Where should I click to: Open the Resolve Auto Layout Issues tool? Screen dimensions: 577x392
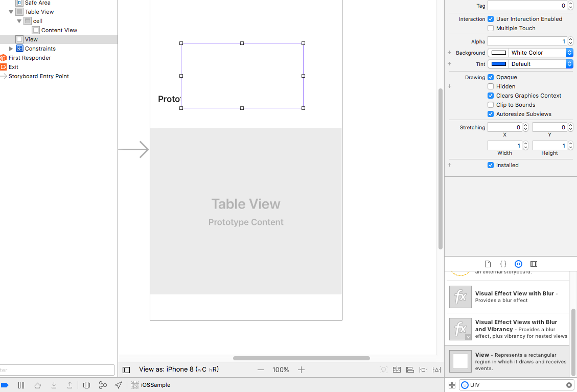pyautogui.click(x=436, y=370)
